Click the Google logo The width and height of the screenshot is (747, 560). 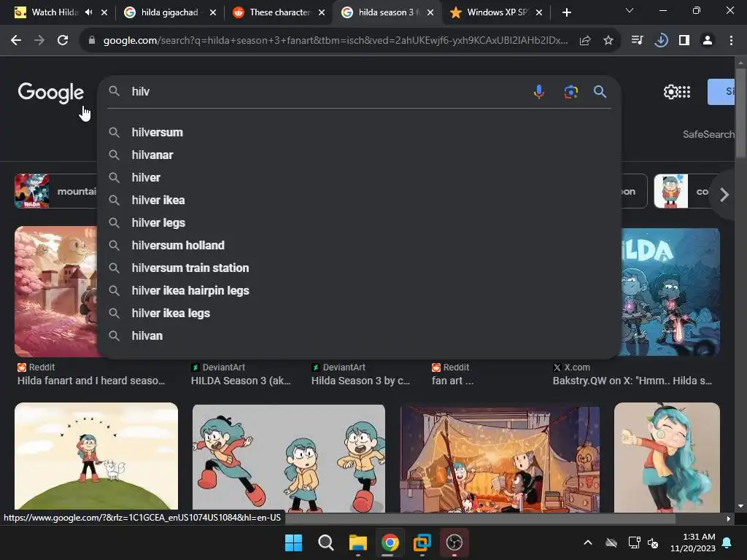[x=50, y=93]
